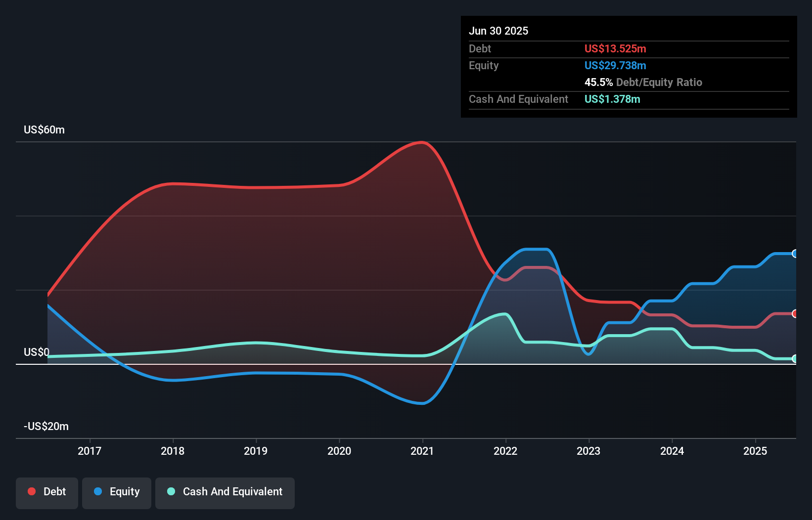The image size is (812, 520).
Task: Click the US$0 baseline gridline label
Action: click(x=36, y=352)
